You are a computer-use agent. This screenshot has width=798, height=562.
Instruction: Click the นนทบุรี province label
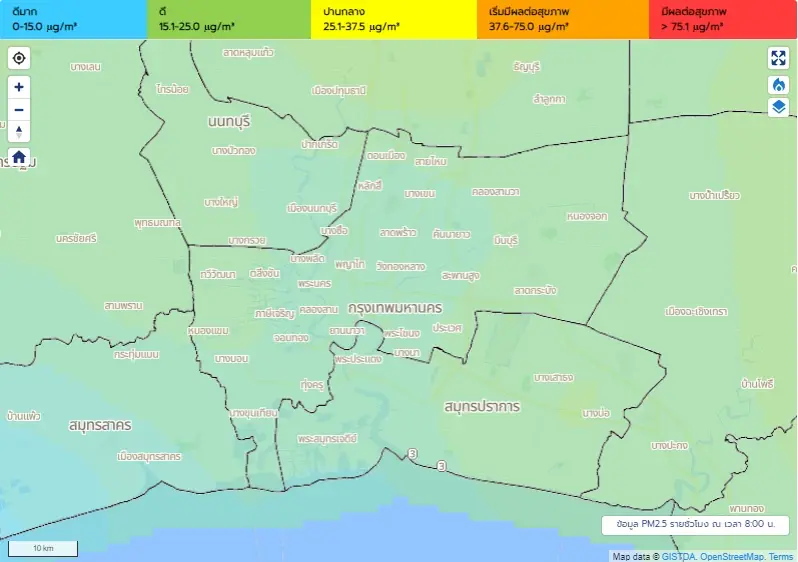[x=229, y=121]
